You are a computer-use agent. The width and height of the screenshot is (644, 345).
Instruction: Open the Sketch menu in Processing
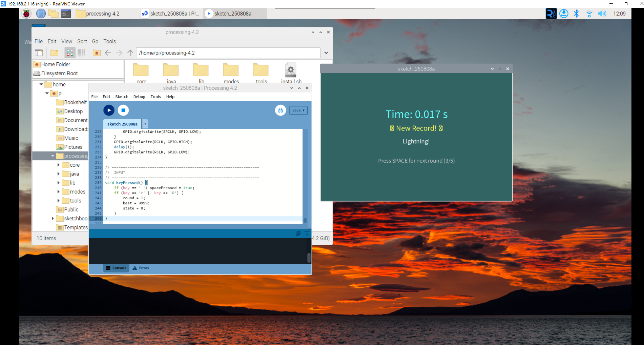point(122,97)
